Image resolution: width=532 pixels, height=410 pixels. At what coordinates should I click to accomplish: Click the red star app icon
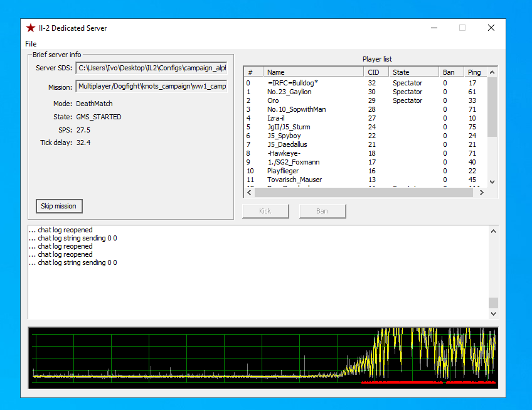click(31, 28)
